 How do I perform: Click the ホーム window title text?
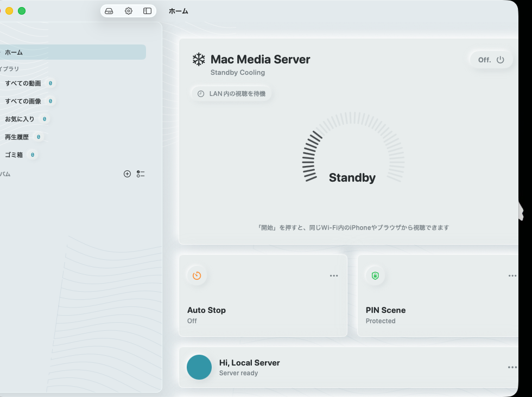(179, 11)
